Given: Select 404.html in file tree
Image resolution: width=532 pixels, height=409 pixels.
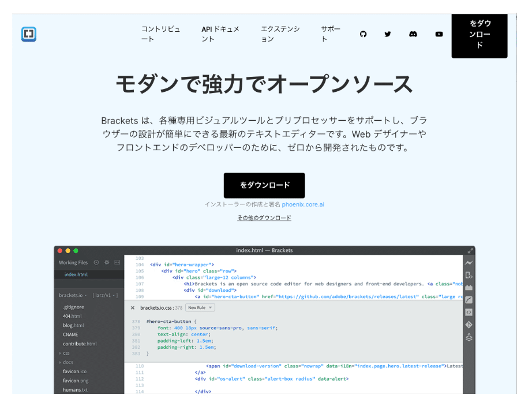Looking at the screenshot, I should click(72, 316).
